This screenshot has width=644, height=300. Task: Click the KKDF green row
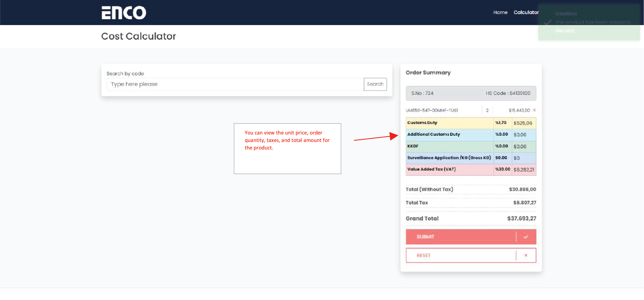[449, 146]
